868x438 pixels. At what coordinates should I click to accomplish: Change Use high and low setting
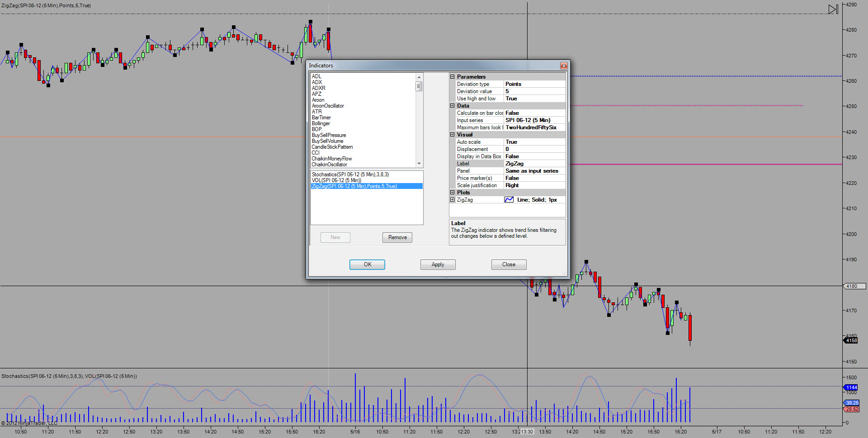(x=534, y=99)
